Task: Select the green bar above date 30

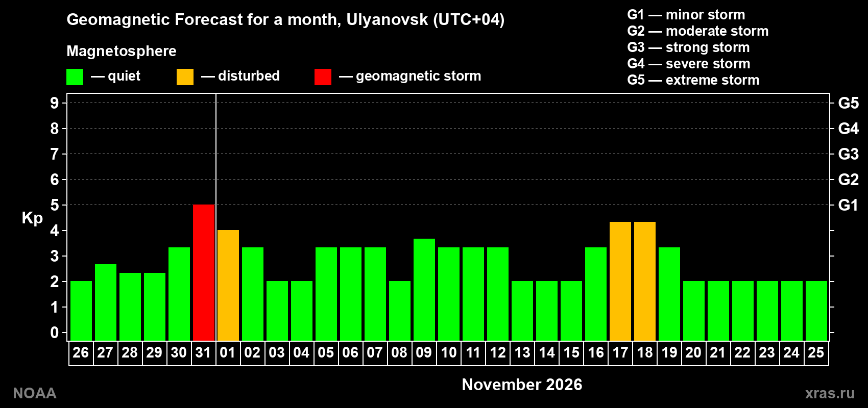Action: [x=179, y=294]
